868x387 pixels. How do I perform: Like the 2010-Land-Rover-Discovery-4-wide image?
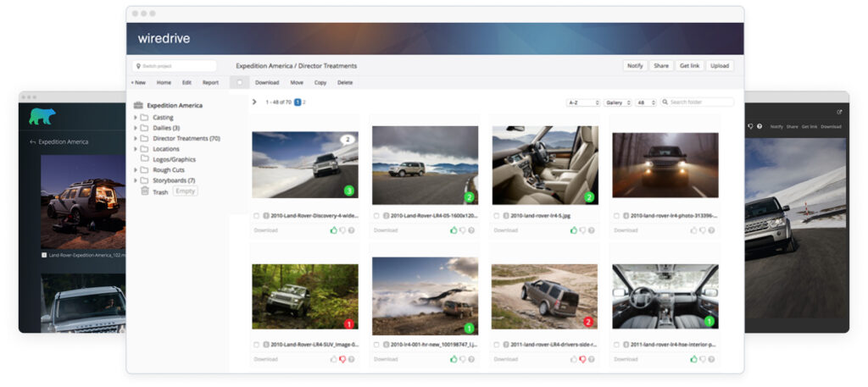[x=333, y=230]
